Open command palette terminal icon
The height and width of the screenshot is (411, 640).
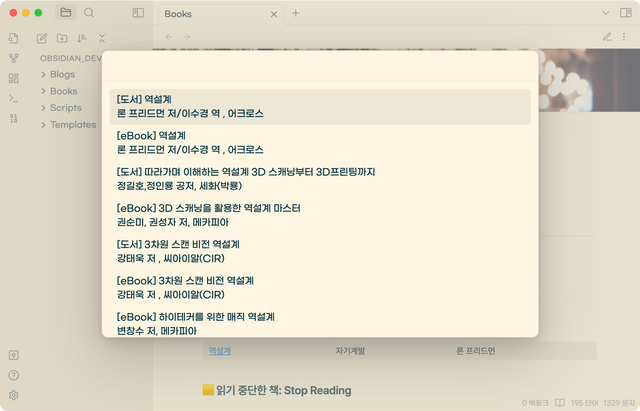tap(13, 98)
